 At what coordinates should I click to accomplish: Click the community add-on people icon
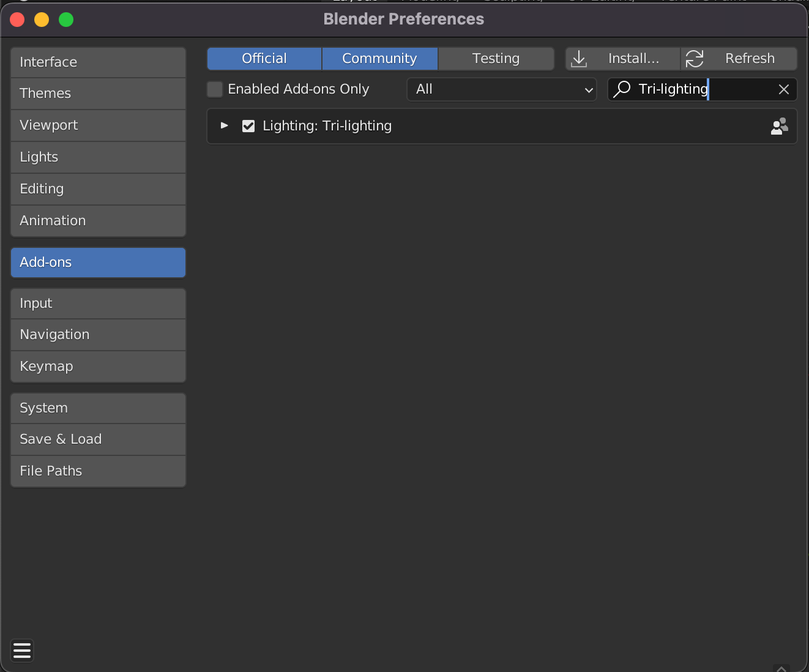pos(779,126)
